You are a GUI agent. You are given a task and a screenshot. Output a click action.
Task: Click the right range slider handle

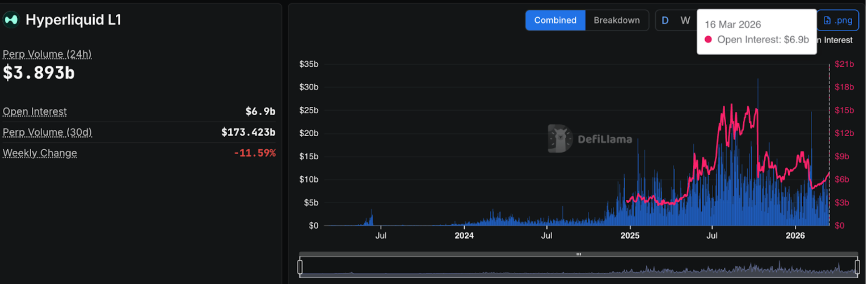coord(857,266)
